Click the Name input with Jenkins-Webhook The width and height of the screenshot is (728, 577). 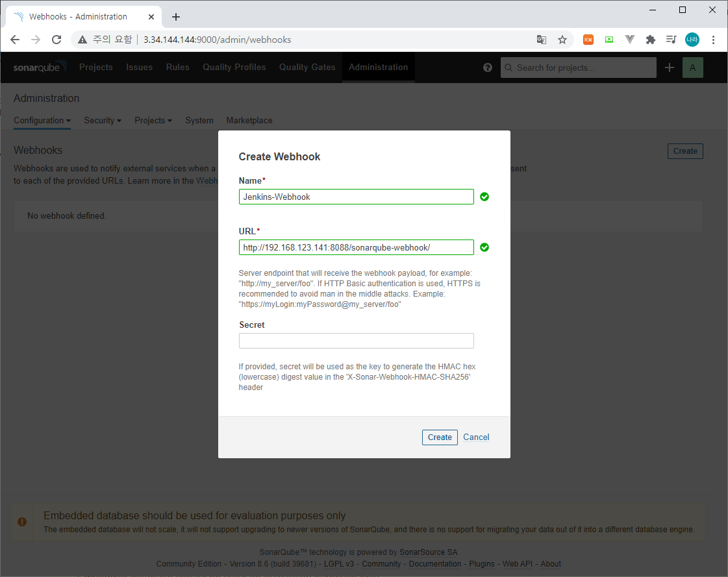[x=356, y=197]
